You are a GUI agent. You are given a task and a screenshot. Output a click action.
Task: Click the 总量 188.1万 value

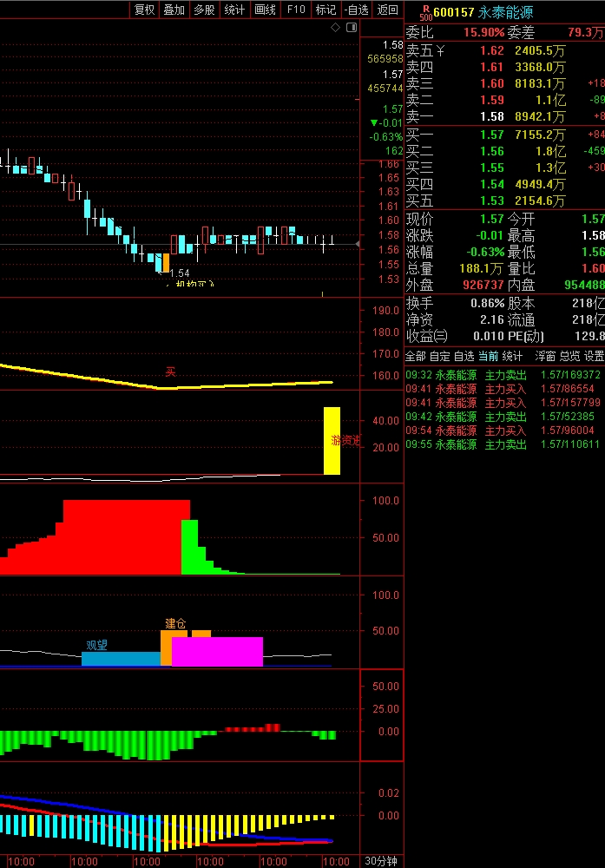click(481, 269)
